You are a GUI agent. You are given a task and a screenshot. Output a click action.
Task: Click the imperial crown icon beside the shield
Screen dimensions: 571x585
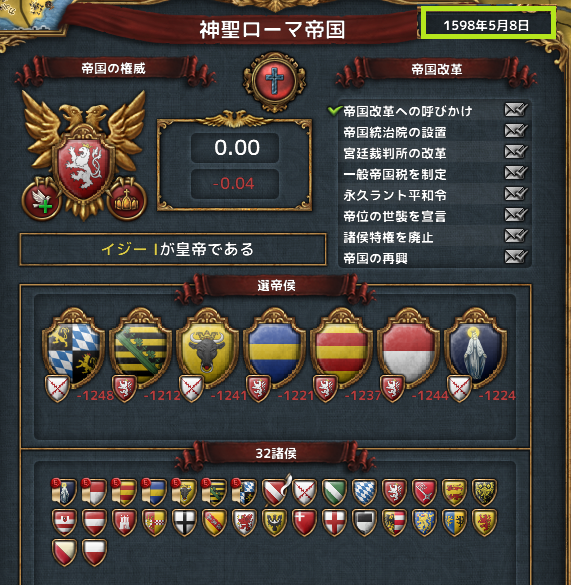point(126,200)
